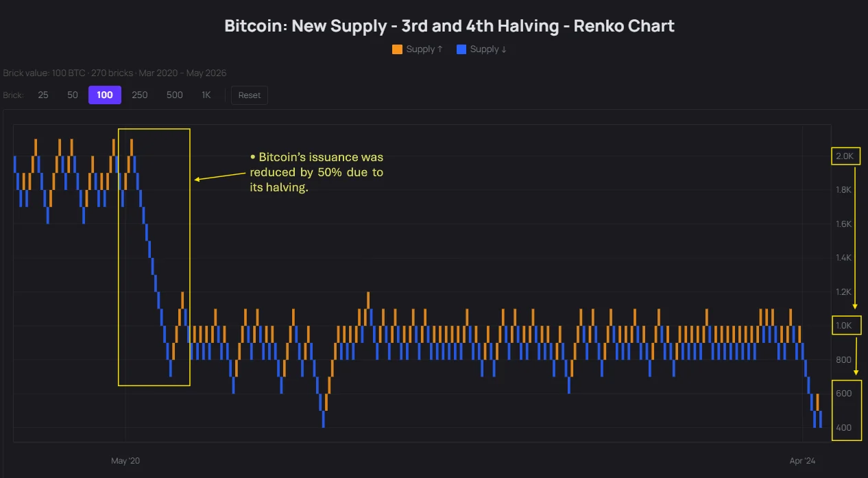Image resolution: width=868 pixels, height=478 pixels.
Task: Select the 1K brick size option
Action: [206, 95]
